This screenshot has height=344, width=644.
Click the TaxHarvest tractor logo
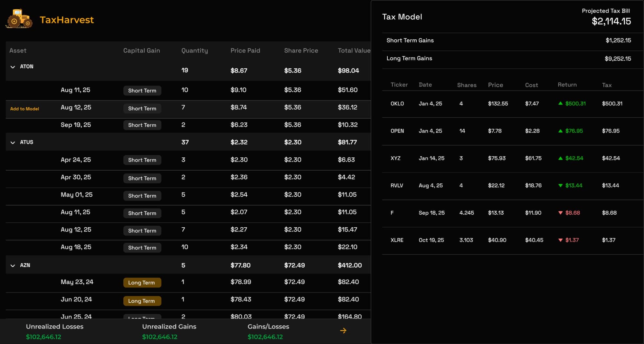20,19
